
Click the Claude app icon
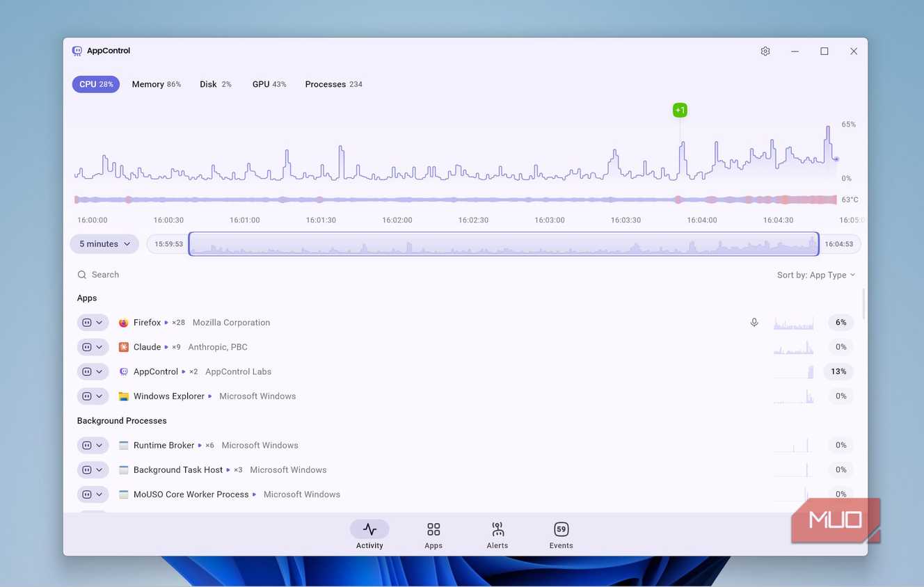pos(124,347)
